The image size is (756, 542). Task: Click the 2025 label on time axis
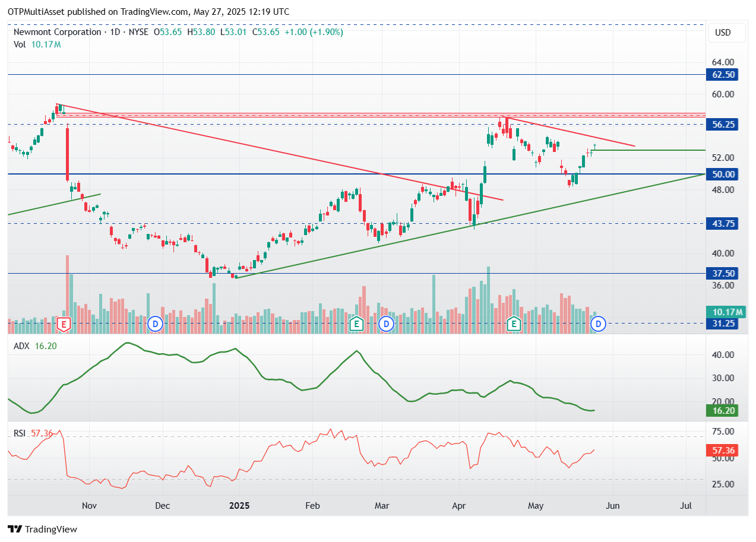[239, 506]
